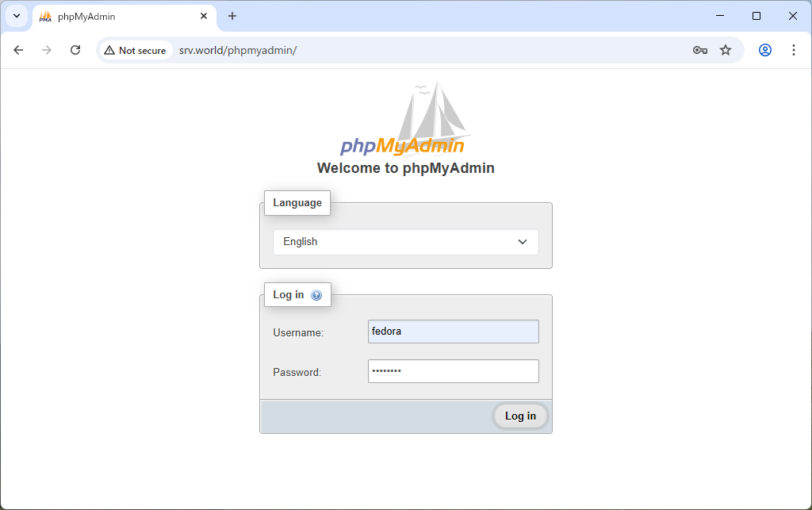Select the phpMyAdmin browser tab
The height and width of the screenshot is (510, 812).
pos(124,17)
